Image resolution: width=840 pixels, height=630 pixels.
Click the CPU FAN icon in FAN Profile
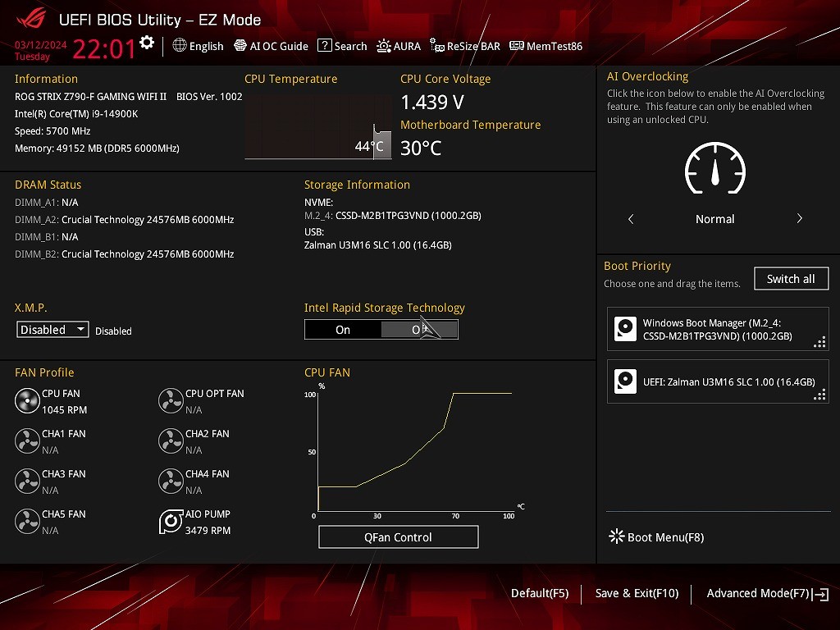[27, 401]
